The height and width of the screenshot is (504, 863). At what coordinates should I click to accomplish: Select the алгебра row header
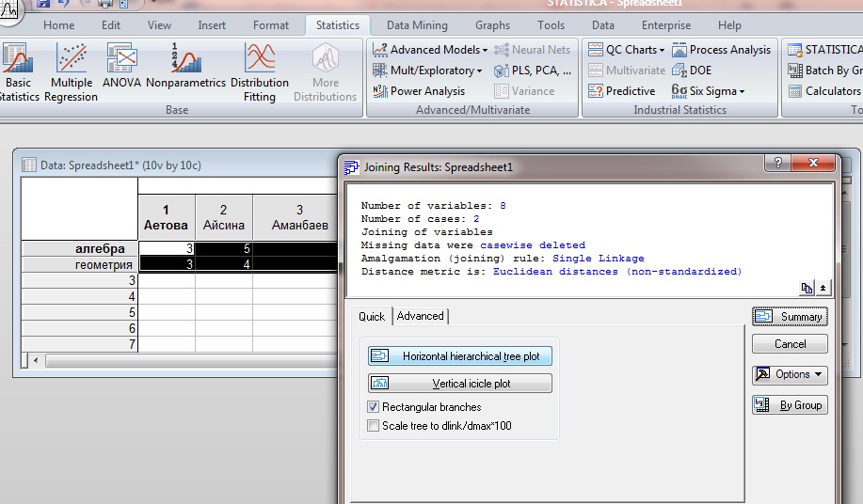(x=79, y=248)
